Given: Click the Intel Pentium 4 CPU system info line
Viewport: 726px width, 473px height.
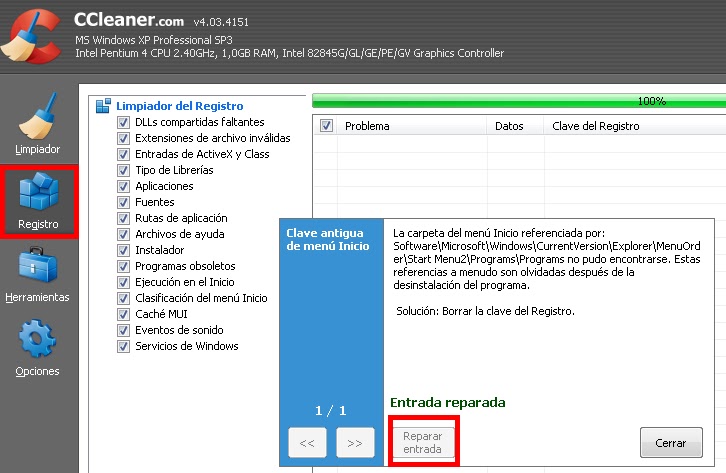Looking at the screenshot, I should 289,53.
